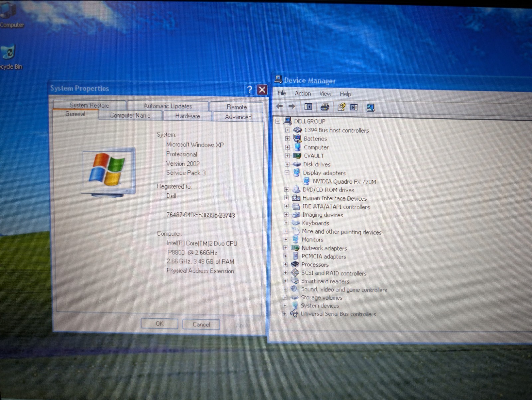
Task: Select the Processors icon
Action: pos(295,264)
